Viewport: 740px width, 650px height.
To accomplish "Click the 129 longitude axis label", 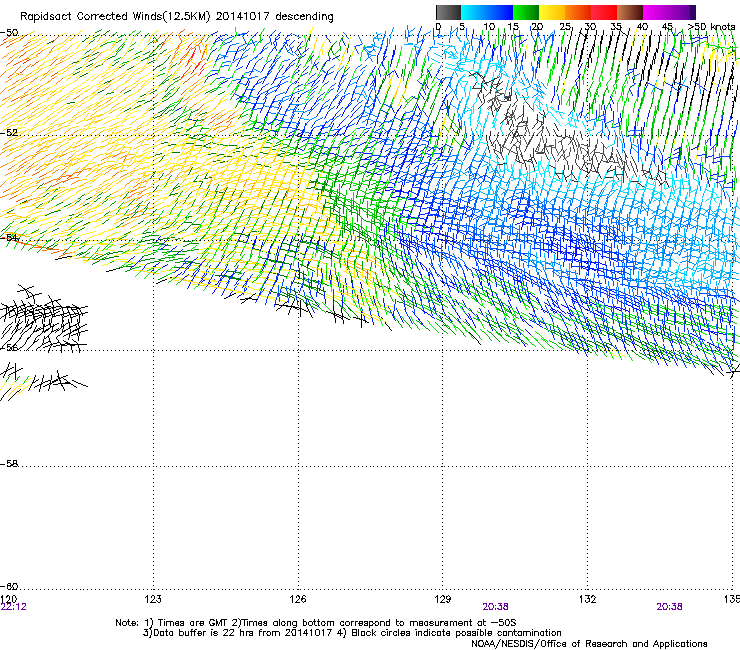I will click(443, 599).
